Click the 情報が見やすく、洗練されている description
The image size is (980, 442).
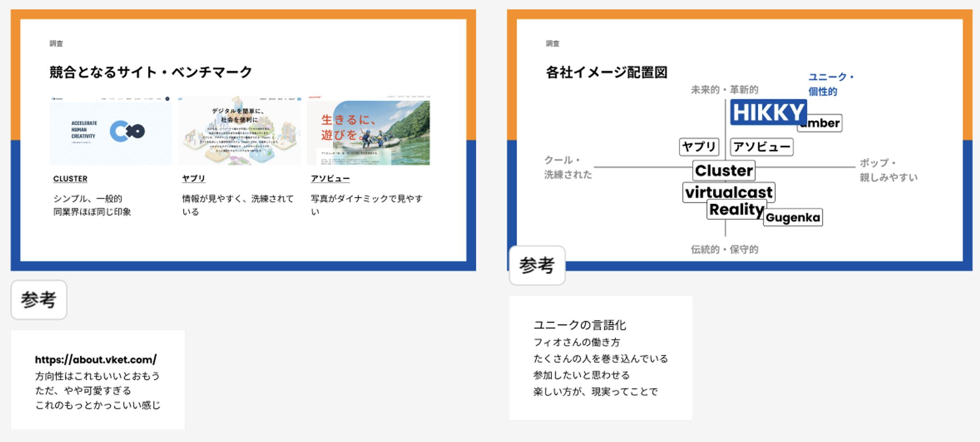[238, 205]
